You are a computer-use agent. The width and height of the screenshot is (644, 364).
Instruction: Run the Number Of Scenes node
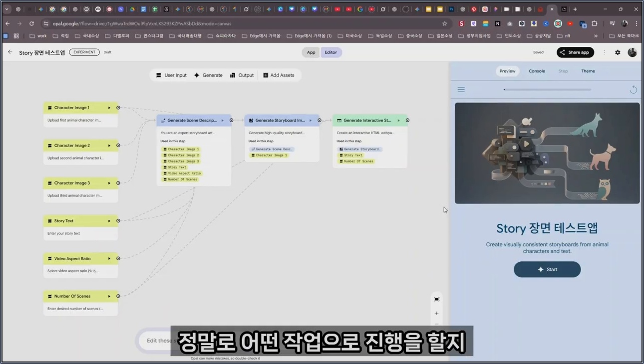point(109,296)
